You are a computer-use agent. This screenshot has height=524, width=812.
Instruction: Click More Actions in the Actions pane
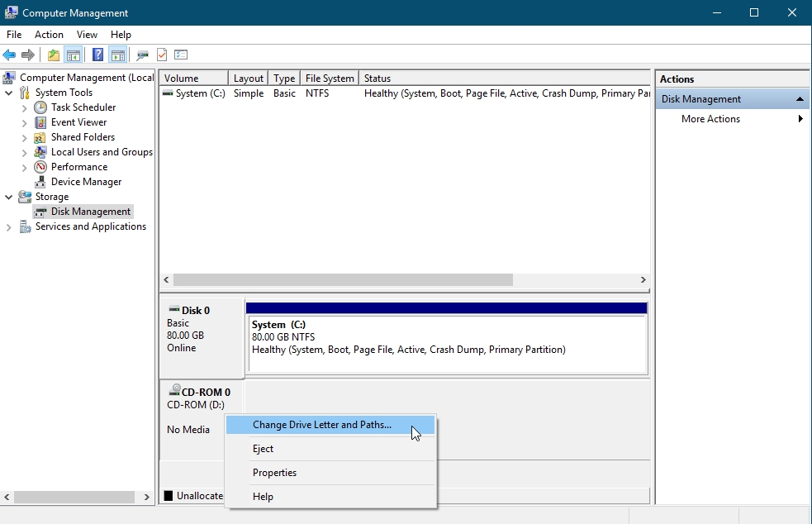pos(710,119)
